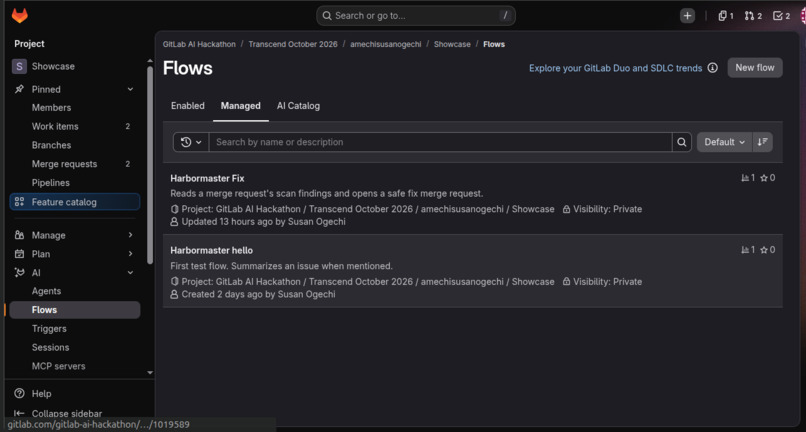Open Pipelines in the sidebar

point(75,183)
